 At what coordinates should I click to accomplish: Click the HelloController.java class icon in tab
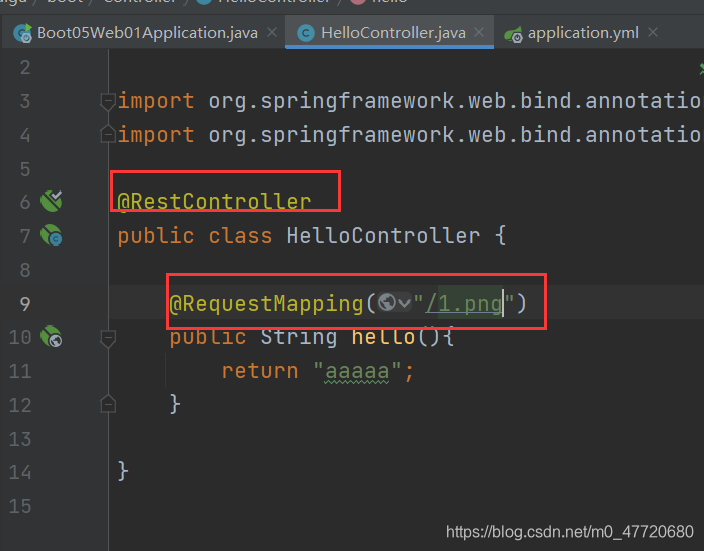306,33
